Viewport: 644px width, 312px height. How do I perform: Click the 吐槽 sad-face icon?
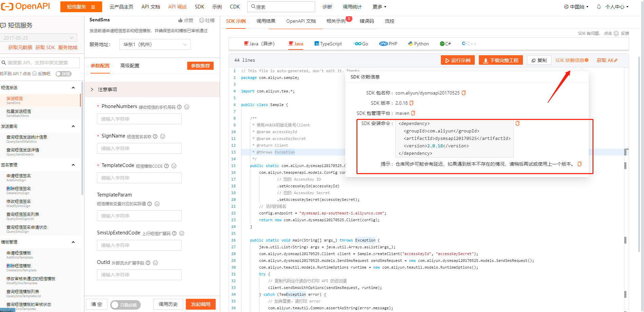click(x=202, y=20)
